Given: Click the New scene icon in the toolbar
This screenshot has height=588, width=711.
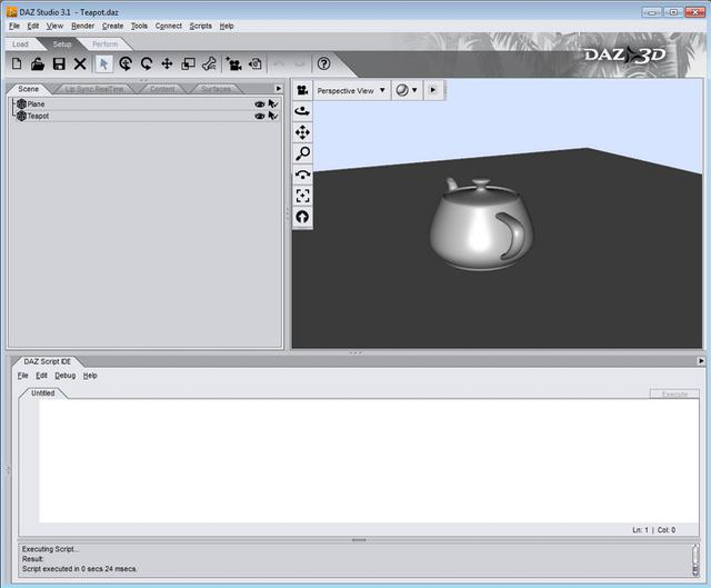Looking at the screenshot, I should click(x=17, y=64).
